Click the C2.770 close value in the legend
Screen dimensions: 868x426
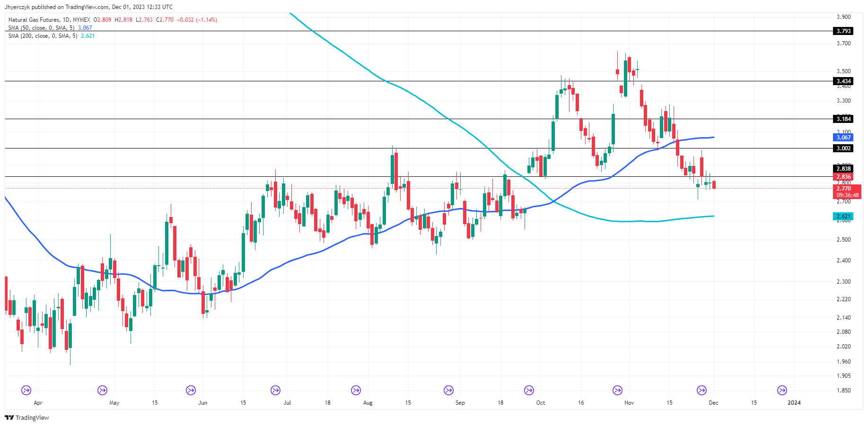pyautogui.click(x=165, y=20)
